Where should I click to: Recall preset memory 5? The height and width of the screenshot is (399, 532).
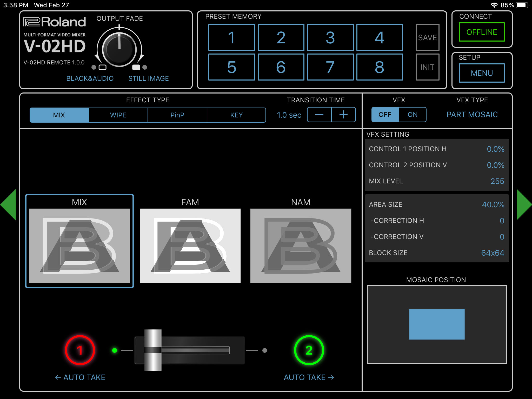click(231, 67)
